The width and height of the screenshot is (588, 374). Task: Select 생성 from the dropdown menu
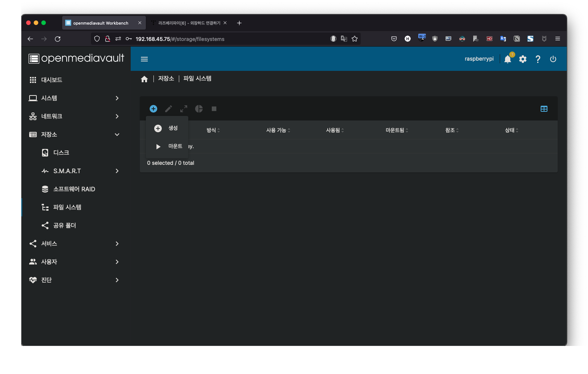[x=167, y=128]
